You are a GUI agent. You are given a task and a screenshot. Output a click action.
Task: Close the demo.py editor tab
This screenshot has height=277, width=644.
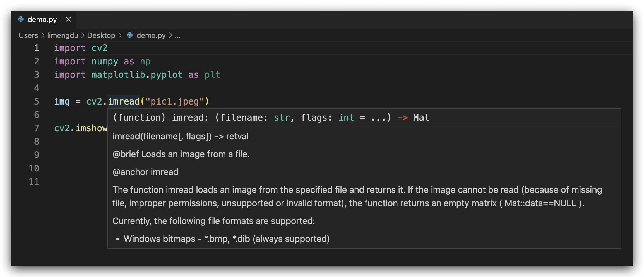tap(68, 19)
